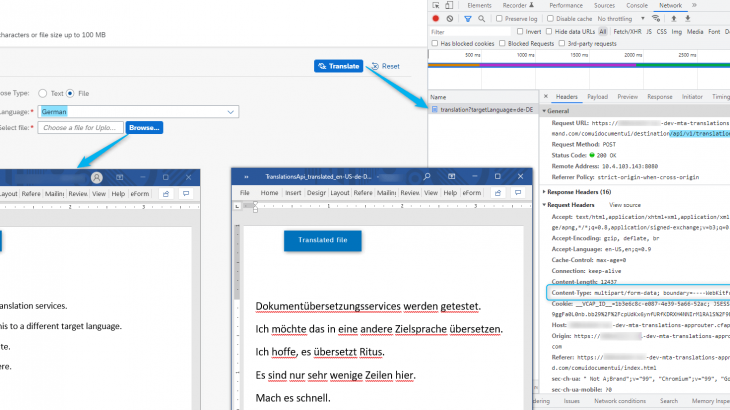This screenshot has height=410, width=730.
Task: Open the Issues drawer tab
Action: pyautogui.click(x=571, y=401)
